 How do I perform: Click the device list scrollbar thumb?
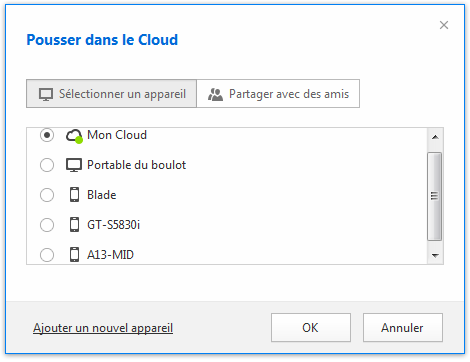click(x=435, y=196)
